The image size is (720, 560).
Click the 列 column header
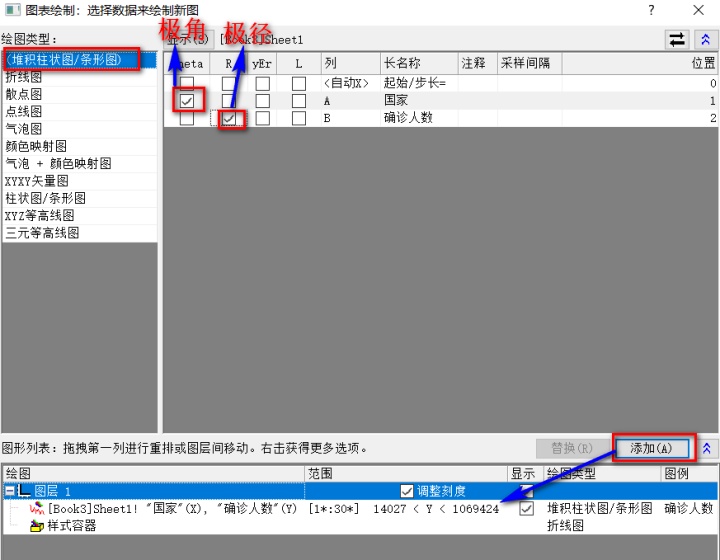pos(351,63)
